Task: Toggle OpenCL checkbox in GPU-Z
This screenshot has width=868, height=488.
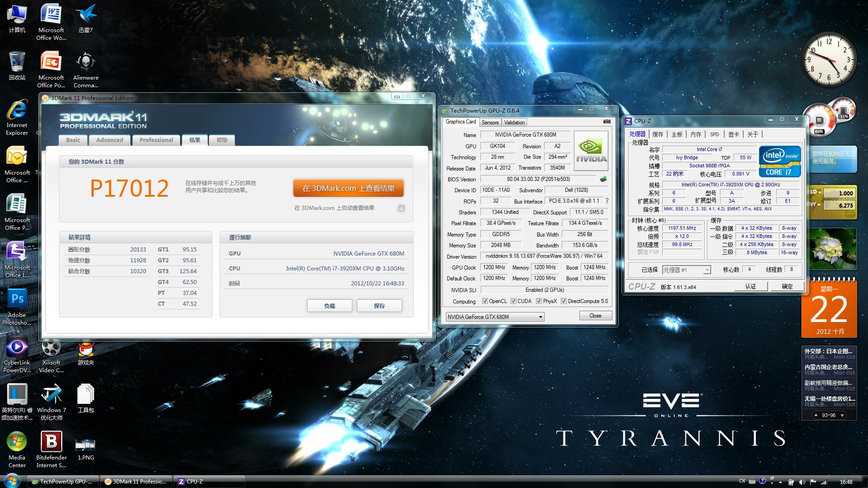Action: [x=485, y=301]
